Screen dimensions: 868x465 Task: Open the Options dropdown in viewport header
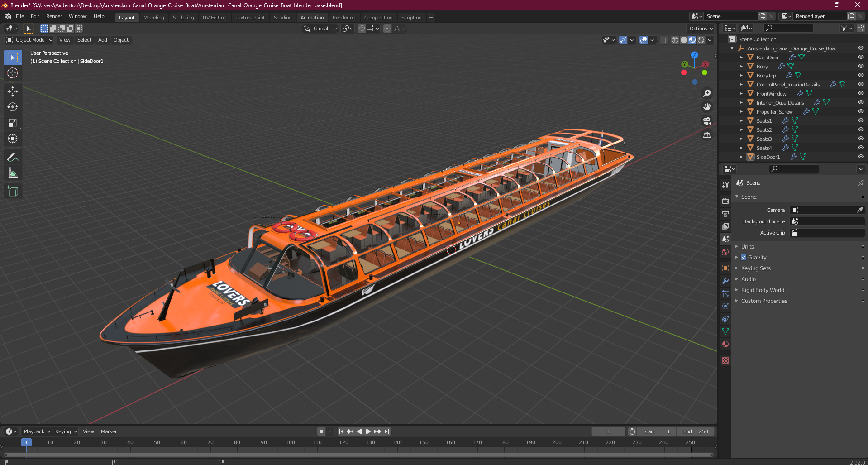(x=701, y=29)
